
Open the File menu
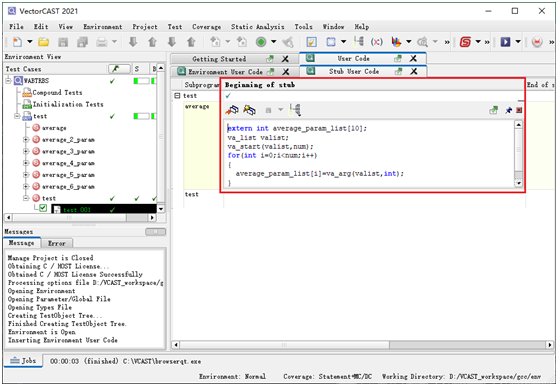point(16,27)
